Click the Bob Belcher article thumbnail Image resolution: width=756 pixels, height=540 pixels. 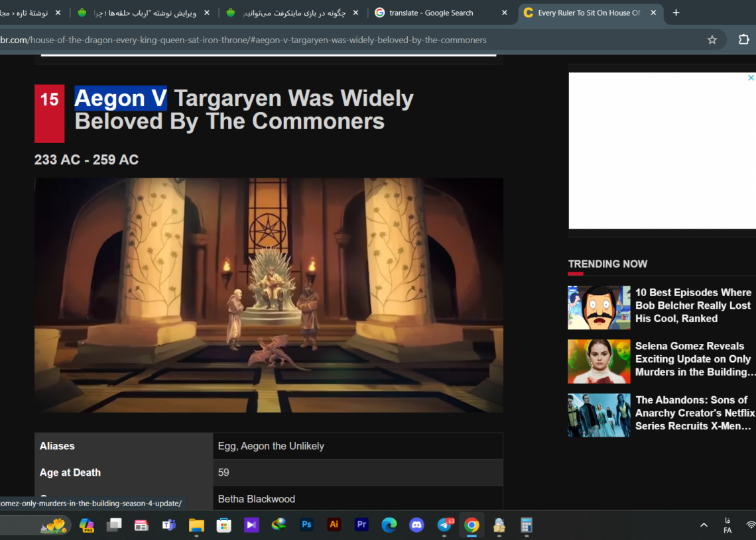pos(599,307)
